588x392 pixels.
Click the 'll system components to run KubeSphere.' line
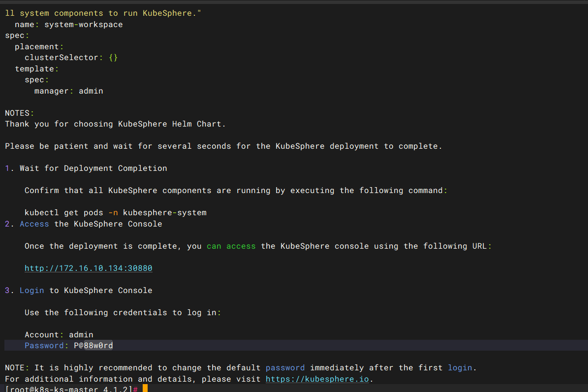click(x=103, y=13)
